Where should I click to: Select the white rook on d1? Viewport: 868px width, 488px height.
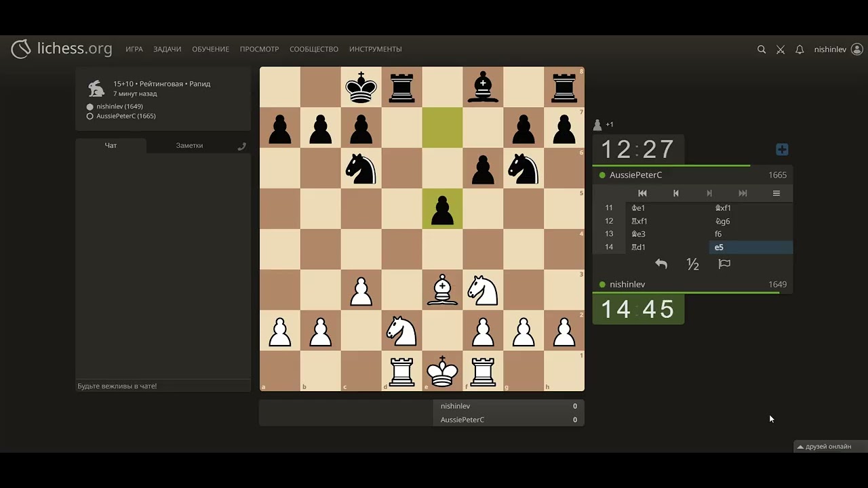[401, 371]
